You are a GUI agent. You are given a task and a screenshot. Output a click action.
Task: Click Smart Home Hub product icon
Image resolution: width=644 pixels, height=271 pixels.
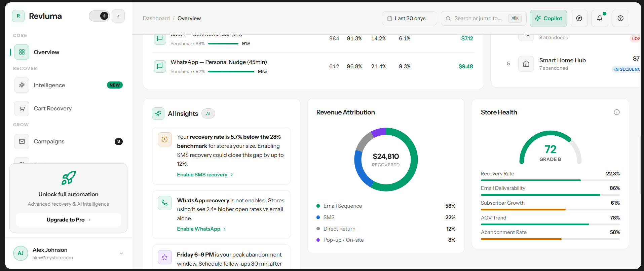[526, 64]
